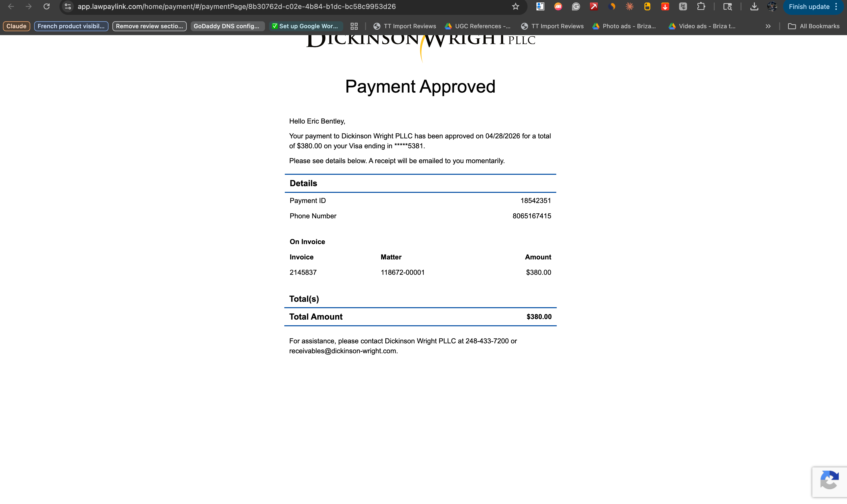Screen dimensions: 847x504
Task: Click the browser forward arrow
Action: tap(28, 6)
